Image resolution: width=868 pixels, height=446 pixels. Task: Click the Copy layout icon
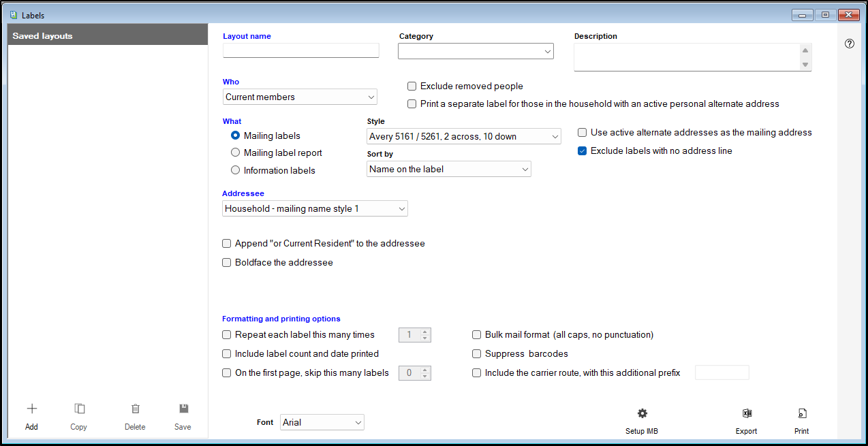tap(79, 409)
